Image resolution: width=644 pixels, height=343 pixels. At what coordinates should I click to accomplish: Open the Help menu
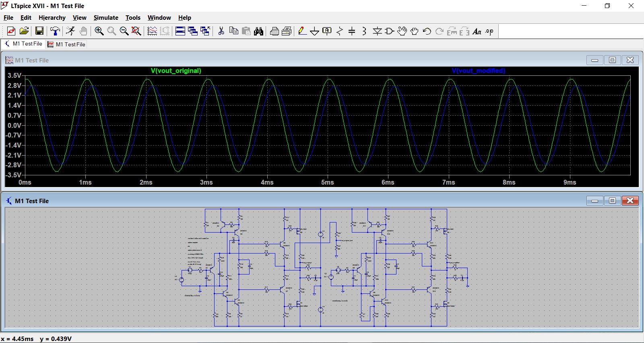(185, 18)
